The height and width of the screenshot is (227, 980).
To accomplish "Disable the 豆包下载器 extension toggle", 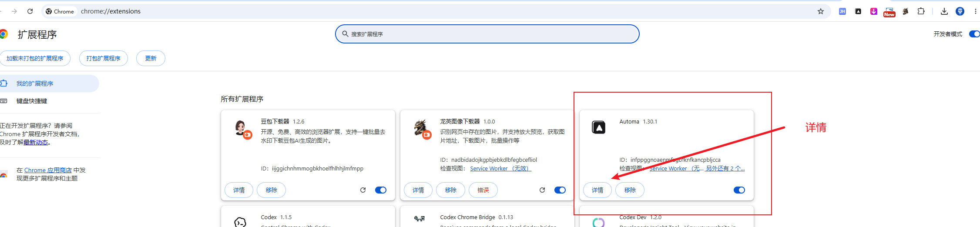I will (x=381, y=190).
